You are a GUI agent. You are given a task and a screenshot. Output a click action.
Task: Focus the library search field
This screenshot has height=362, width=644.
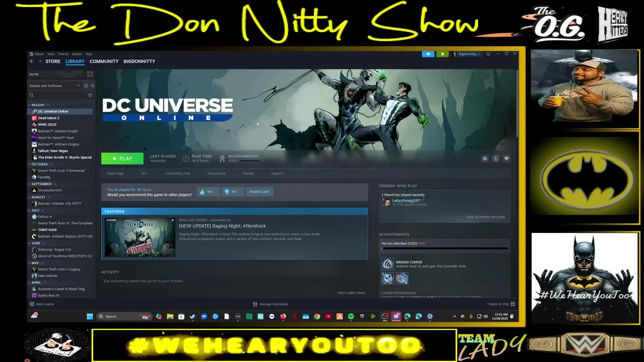coord(57,95)
